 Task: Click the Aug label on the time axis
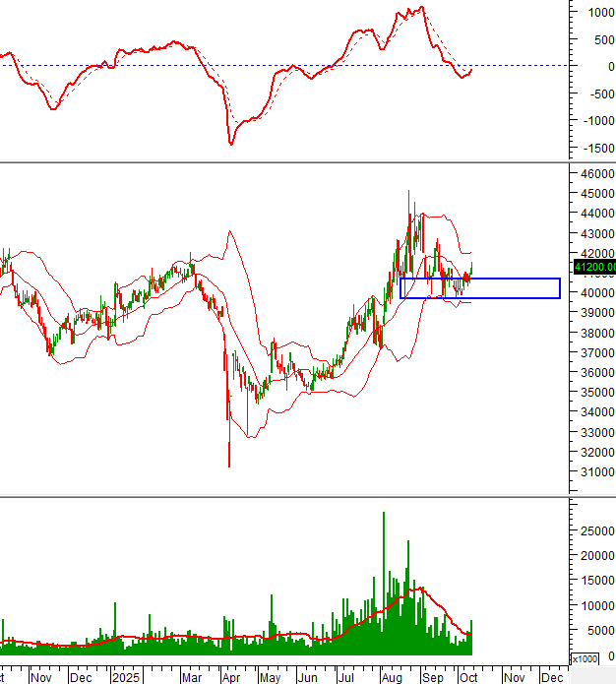pyautogui.click(x=391, y=677)
